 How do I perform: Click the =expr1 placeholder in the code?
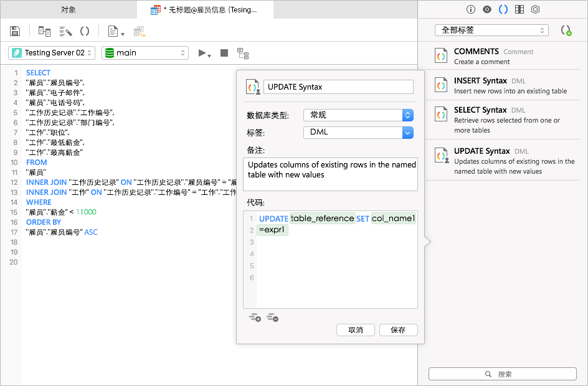tap(272, 230)
